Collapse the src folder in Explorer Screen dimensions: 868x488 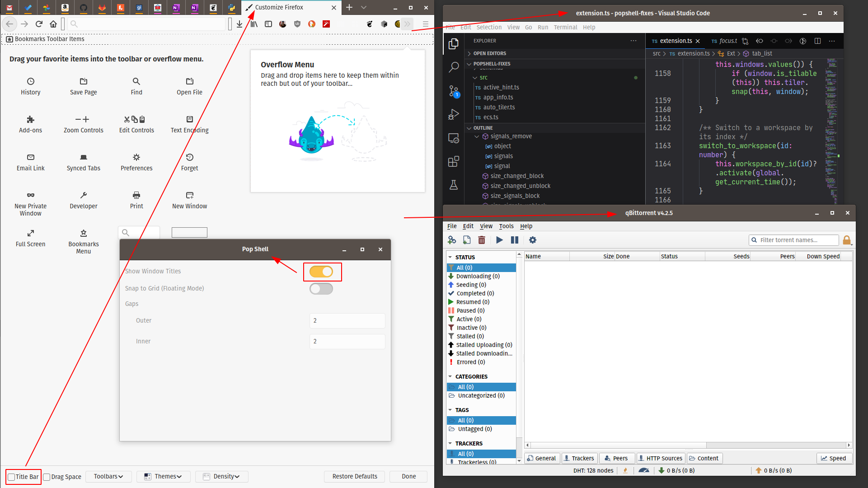tap(483, 78)
